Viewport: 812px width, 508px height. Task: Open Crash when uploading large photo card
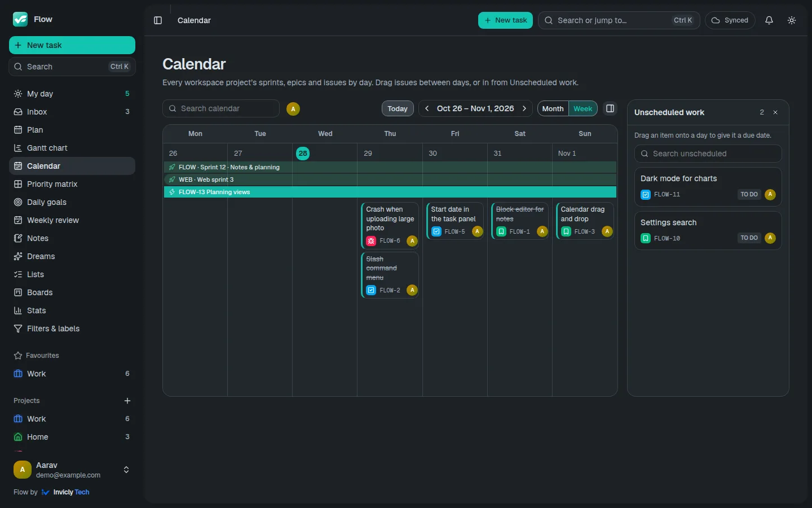pyautogui.click(x=390, y=225)
